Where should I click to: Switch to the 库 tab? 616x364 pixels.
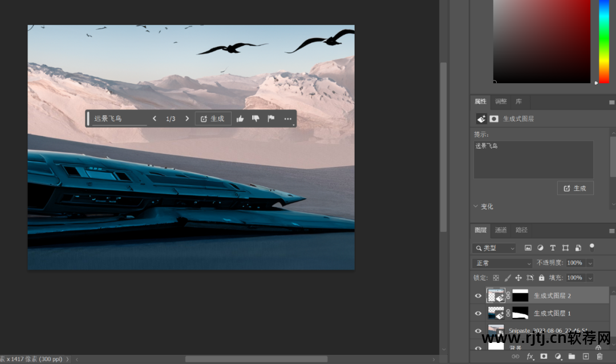tap(518, 101)
